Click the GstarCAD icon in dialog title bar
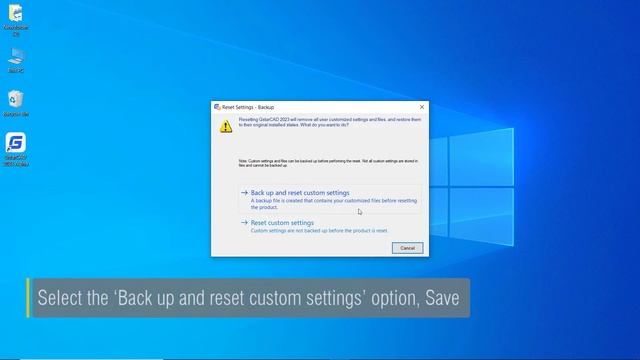The width and height of the screenshot is (640, 360). coord(217,107)
